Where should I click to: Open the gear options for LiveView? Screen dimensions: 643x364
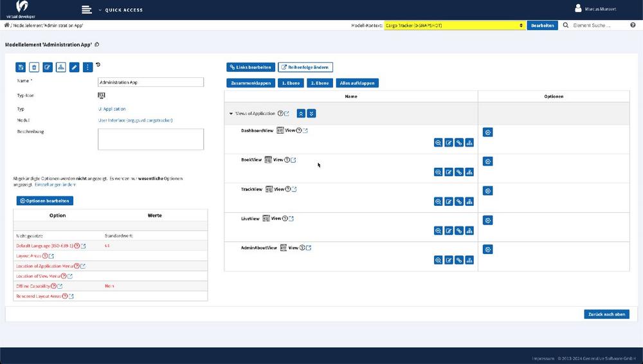pyautogui.click(x=487, y=221)
